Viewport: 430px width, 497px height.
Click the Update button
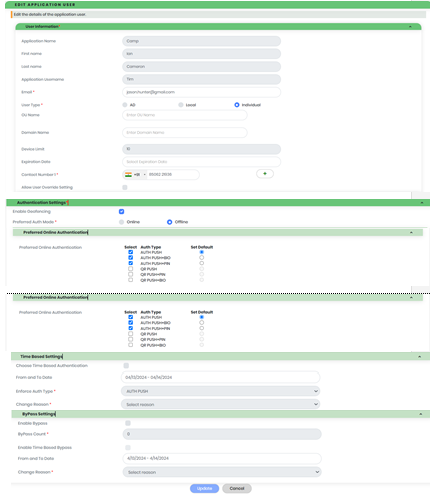204,488
